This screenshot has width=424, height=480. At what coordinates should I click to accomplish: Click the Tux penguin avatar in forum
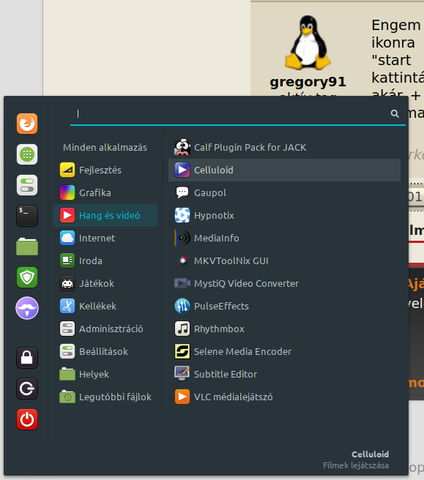pyautogui.click(x=308, y=42)
